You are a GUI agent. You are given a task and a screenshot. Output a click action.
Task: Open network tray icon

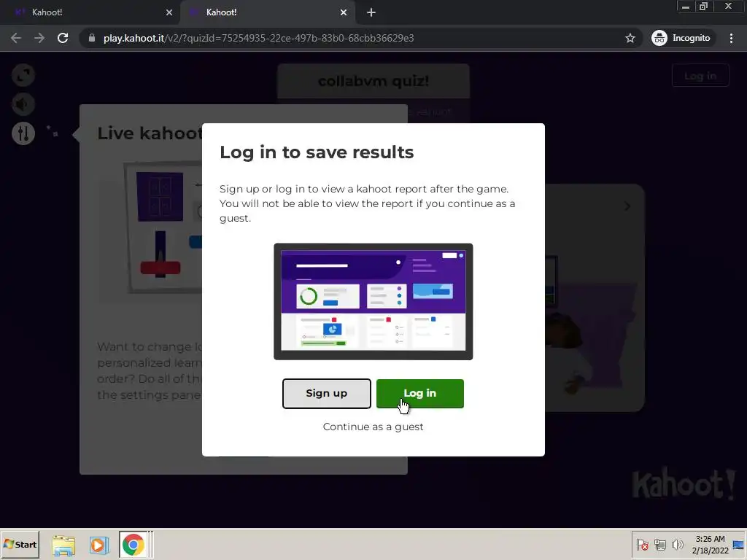click(x=659, y=545)
